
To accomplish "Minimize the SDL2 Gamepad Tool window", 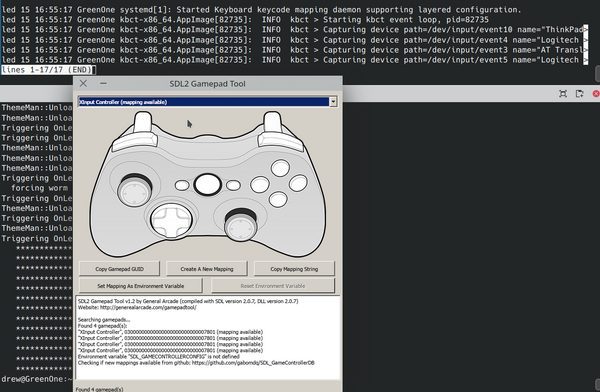I will click(103, 83).
